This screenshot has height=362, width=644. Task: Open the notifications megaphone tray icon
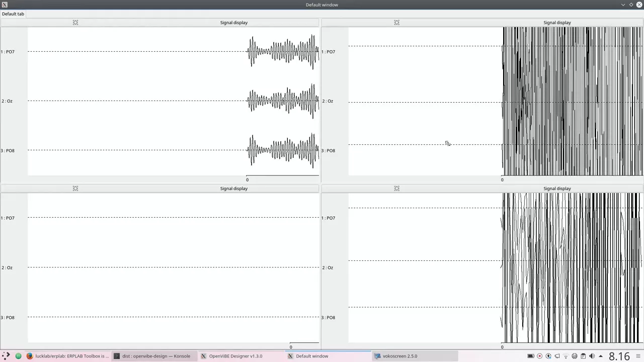(557, 356)
